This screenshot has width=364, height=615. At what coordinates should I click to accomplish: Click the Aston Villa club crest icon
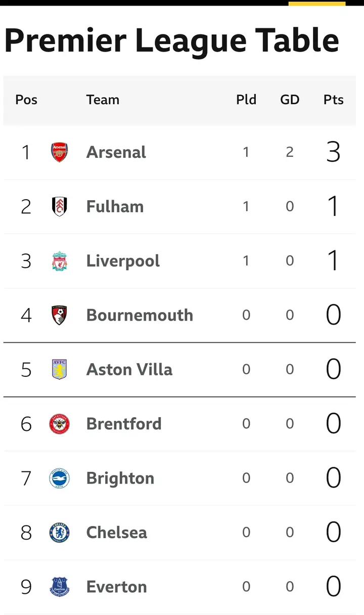click(x=60, y=370)
